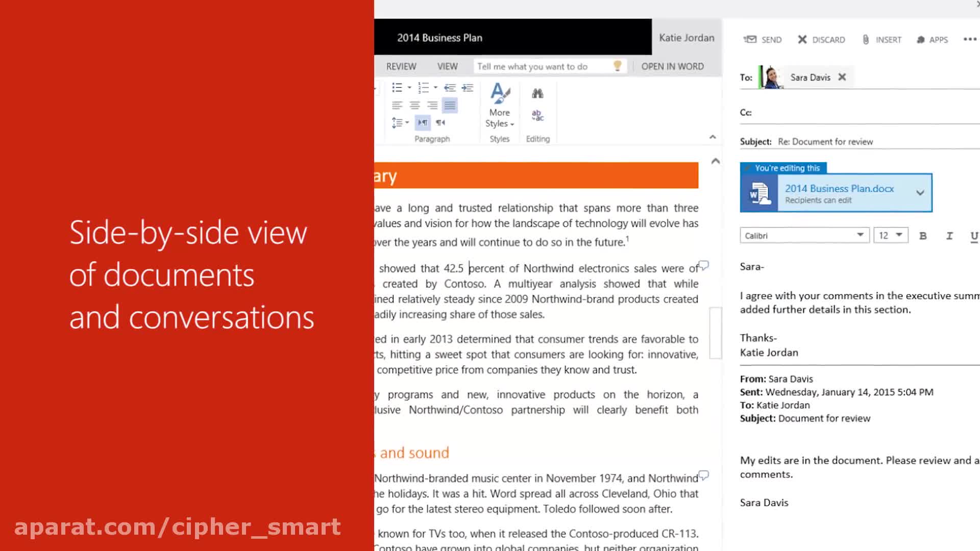The image size is (980, 551).
Task: Enable right-to-left text direction
Action: tap(440, 122)
